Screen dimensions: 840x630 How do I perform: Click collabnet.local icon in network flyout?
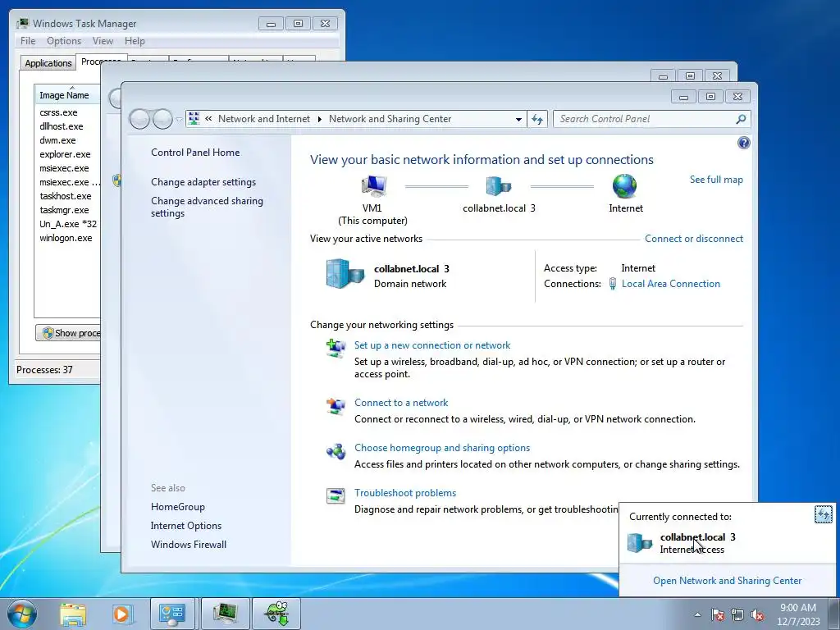640,543
